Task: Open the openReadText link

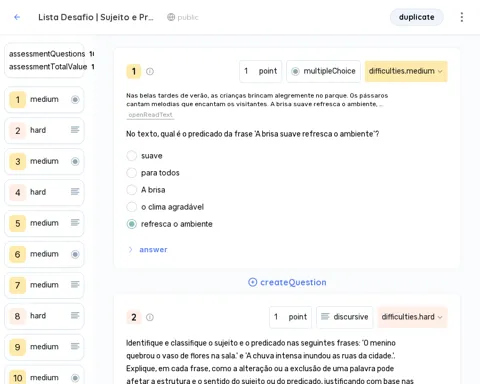Action: tap(150, 115)
